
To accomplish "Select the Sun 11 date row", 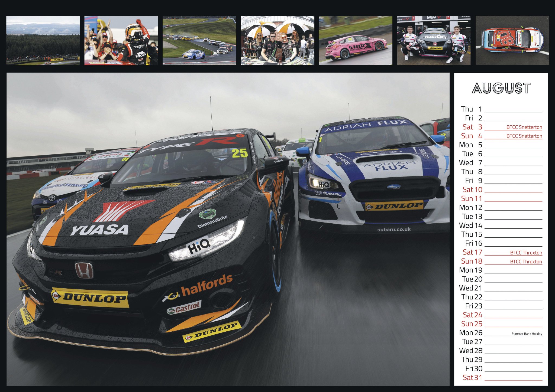I will (x=501, y=198).
